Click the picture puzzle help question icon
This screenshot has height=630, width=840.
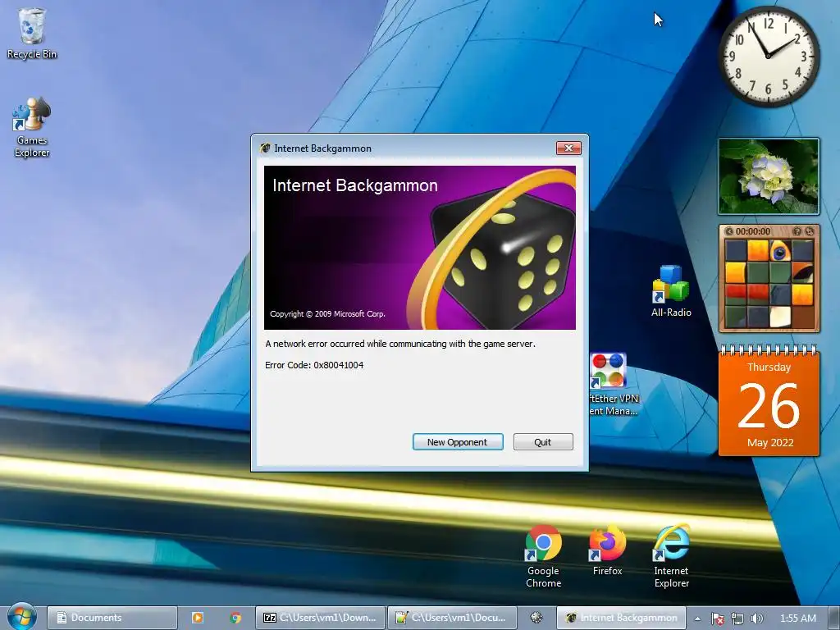pos(797,231)
